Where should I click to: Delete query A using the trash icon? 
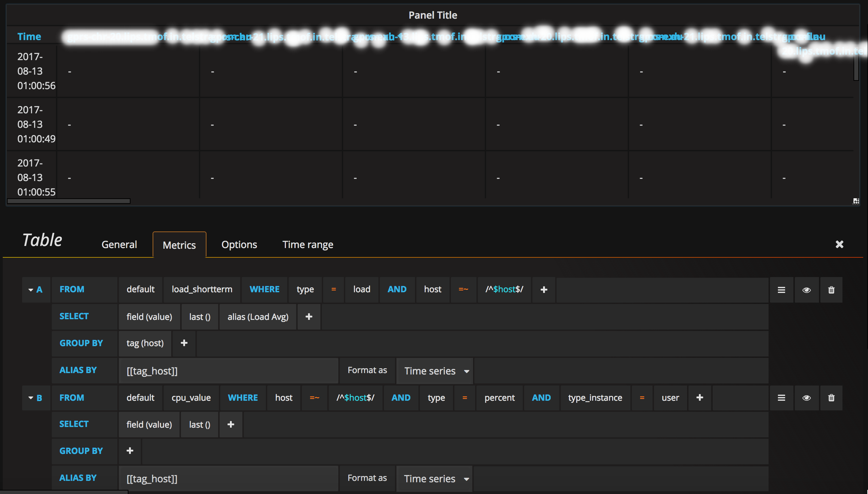831,289
